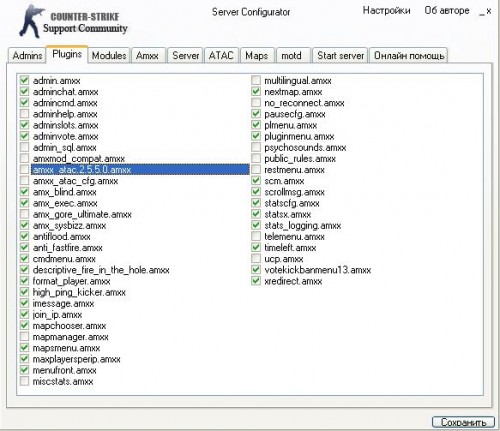
Task: Open the Онлайн помощь tab
Action: 409,55
